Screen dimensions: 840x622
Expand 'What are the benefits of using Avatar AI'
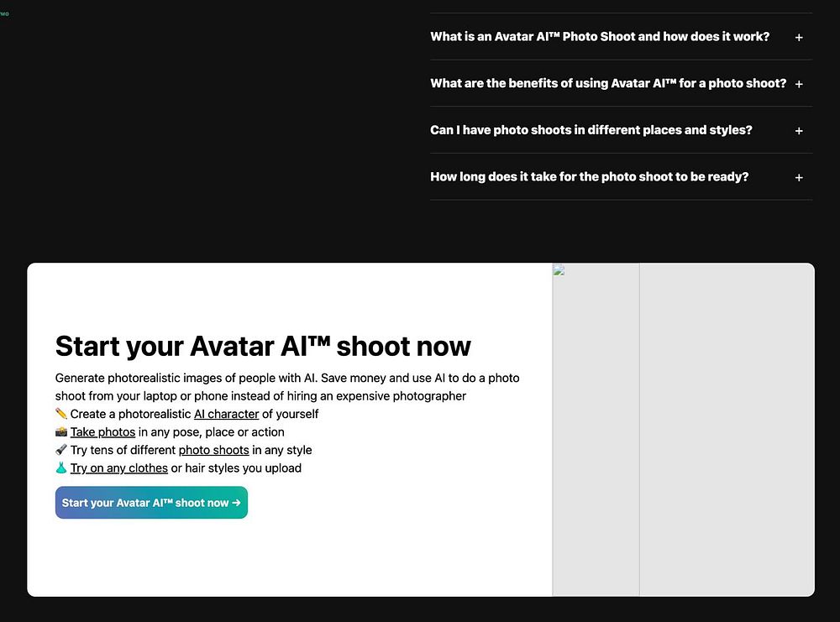point(621,83)
